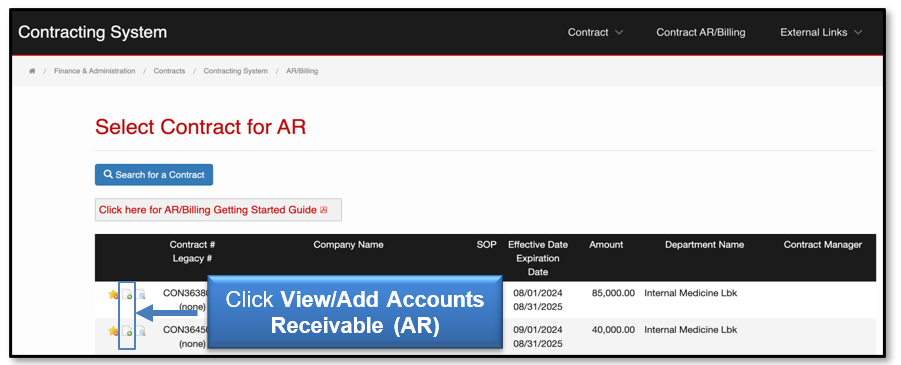Click the View/Add AR icon in the 40,000.00 row

pos(127,331)
